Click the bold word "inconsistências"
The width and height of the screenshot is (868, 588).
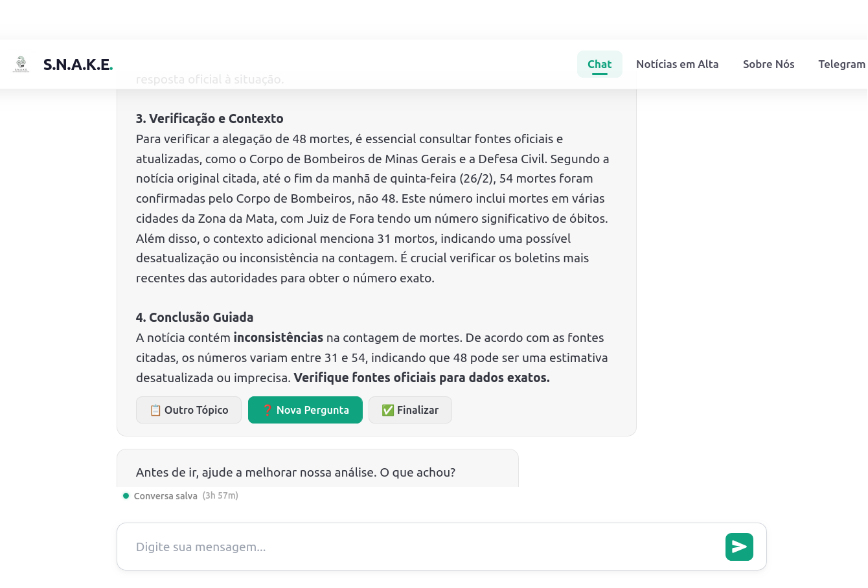(x=278, y=337)
